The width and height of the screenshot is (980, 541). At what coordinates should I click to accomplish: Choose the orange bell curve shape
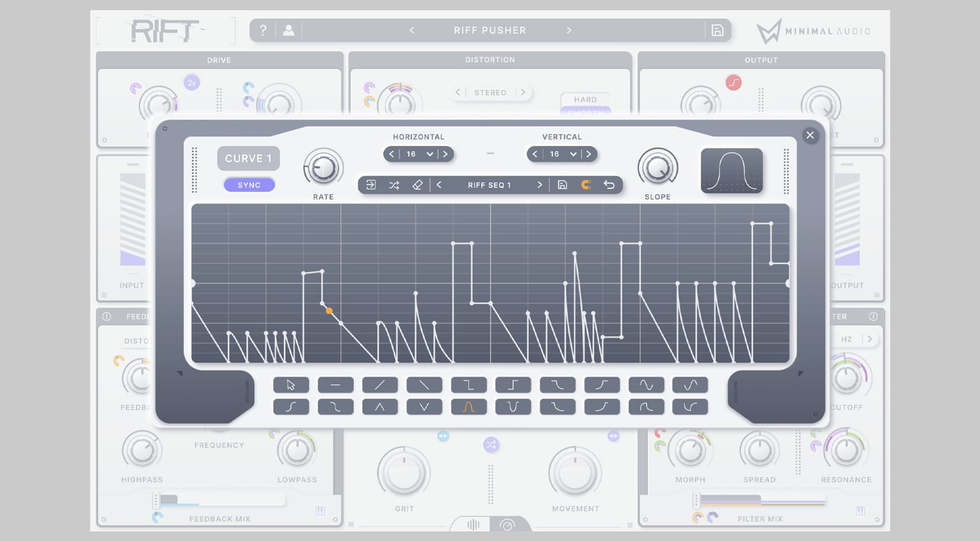click(x=468, y=407)
